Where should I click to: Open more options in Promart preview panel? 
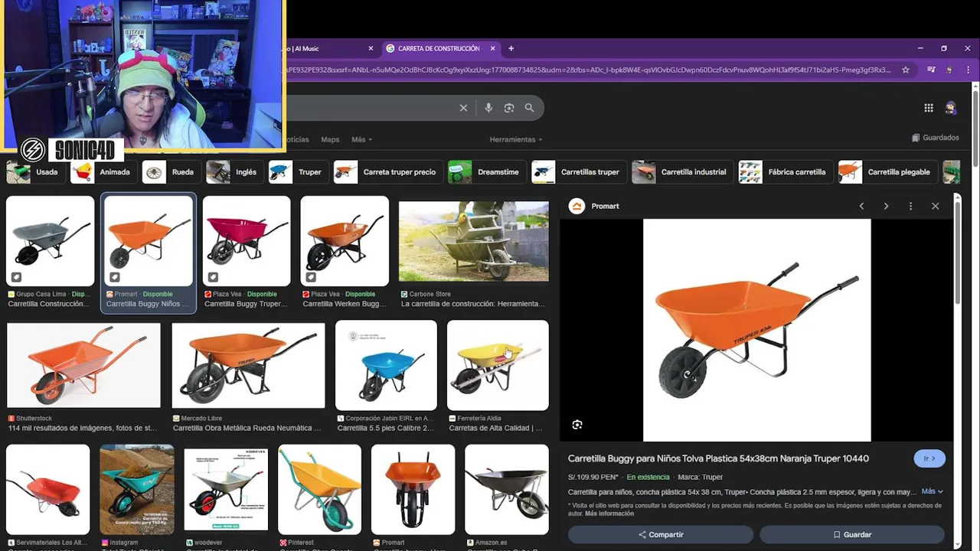[x=910, y=206]
